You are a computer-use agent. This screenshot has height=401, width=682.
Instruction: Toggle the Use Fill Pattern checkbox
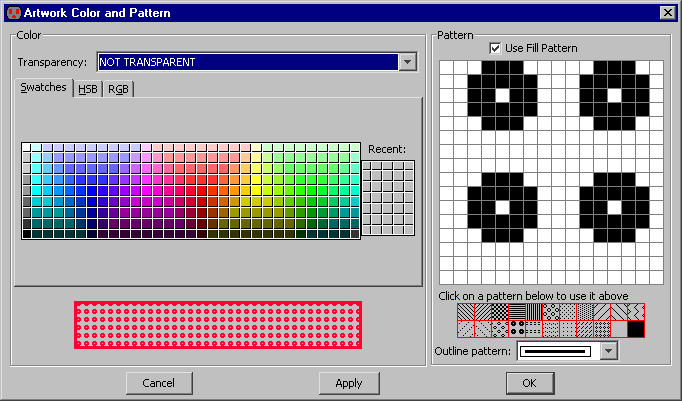pyautogui.click(x=496, y=48)
